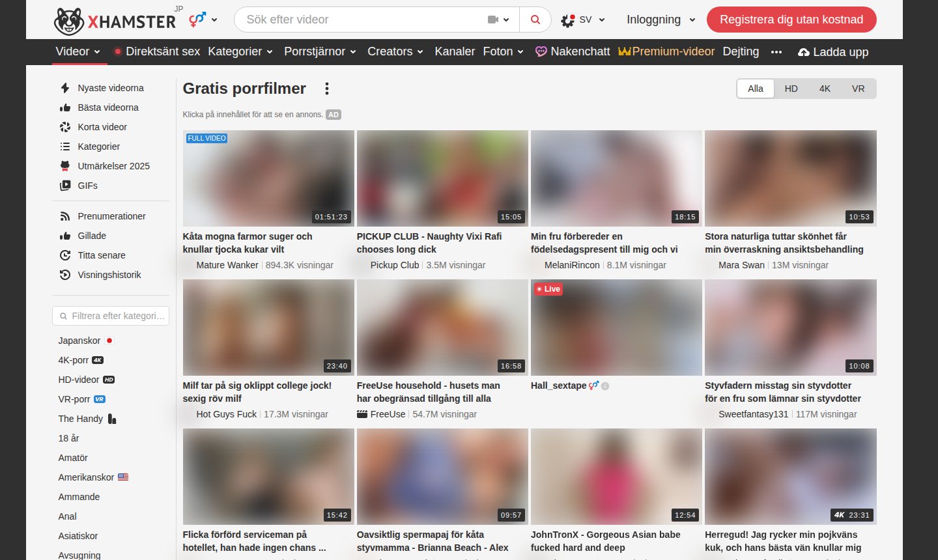Click the magnifier search button
Screen dimensions: 938x560
point(535,20)
